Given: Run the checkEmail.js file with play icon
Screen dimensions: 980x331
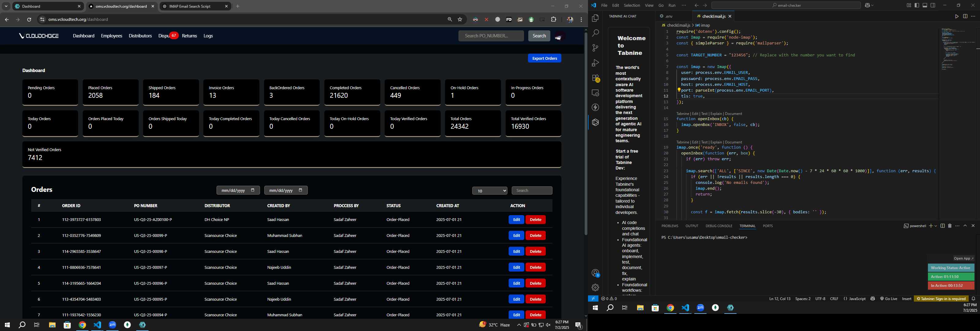Looking at the screenshot, I should pos(956,16).
